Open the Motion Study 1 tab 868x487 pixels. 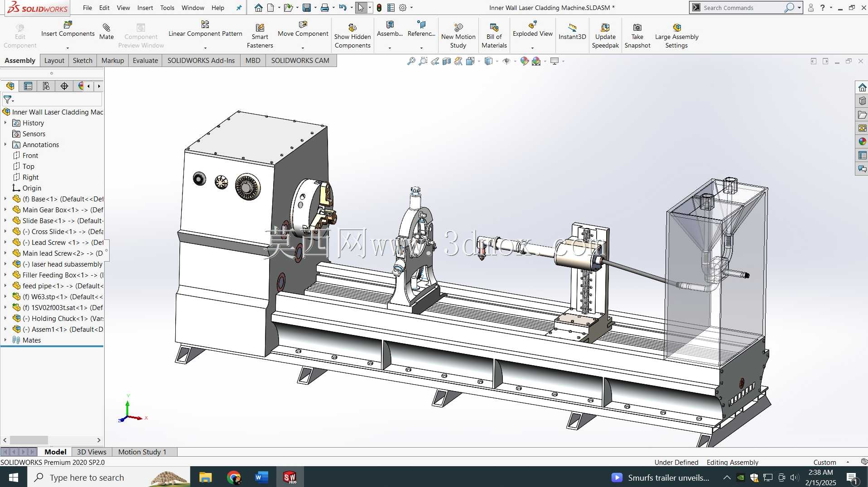(142, 452)
